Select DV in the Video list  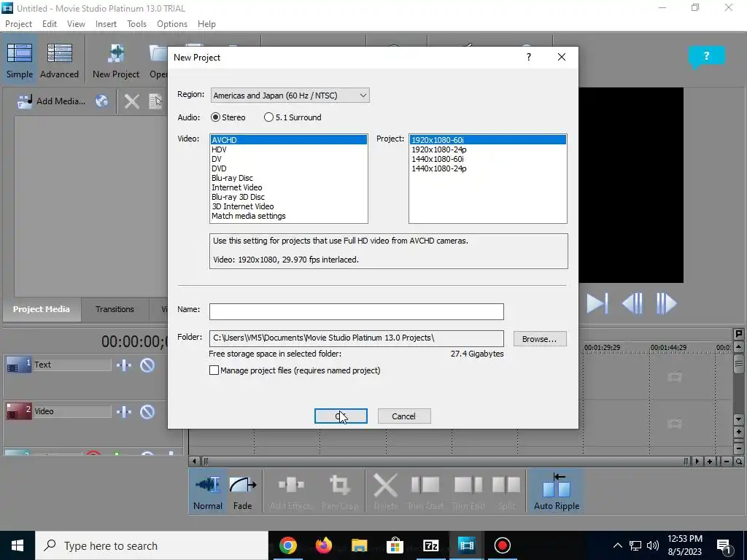[289, 159]
